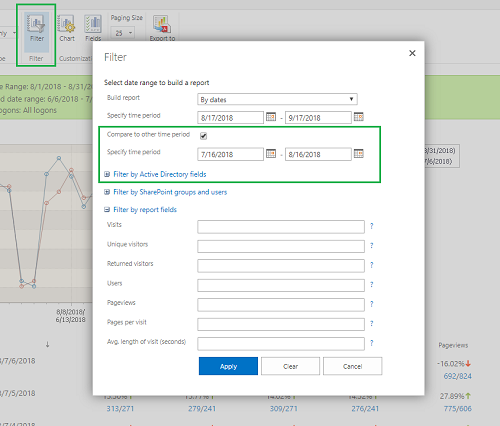Image resolution: width=500 pixels, height=426 pixels.
Task: Click the 309/271 table value
Action: pyautogui.click(x=283, y=409)
